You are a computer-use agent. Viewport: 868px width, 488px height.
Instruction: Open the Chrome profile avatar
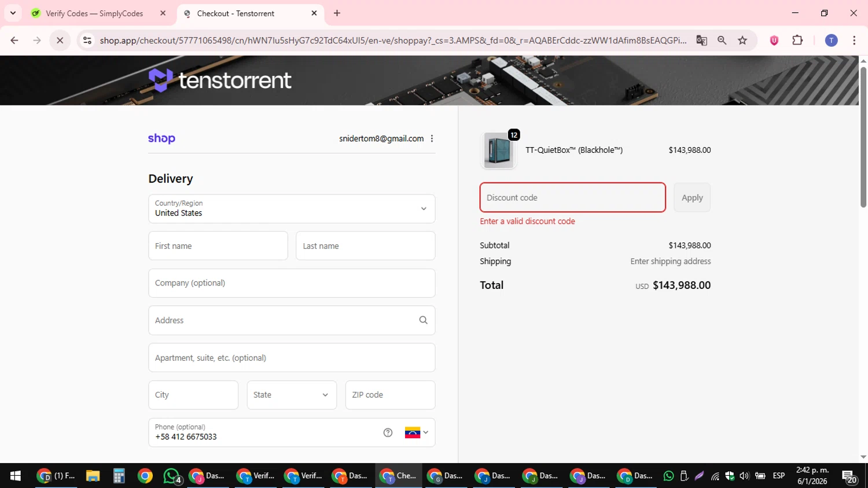coord(831,40)
